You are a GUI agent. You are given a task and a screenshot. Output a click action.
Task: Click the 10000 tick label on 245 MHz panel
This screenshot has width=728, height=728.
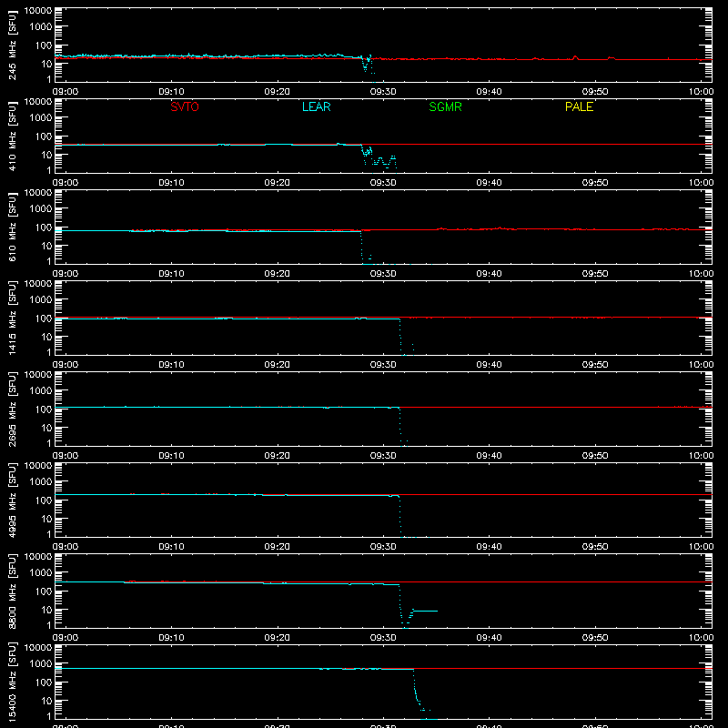tap(38, 11)
